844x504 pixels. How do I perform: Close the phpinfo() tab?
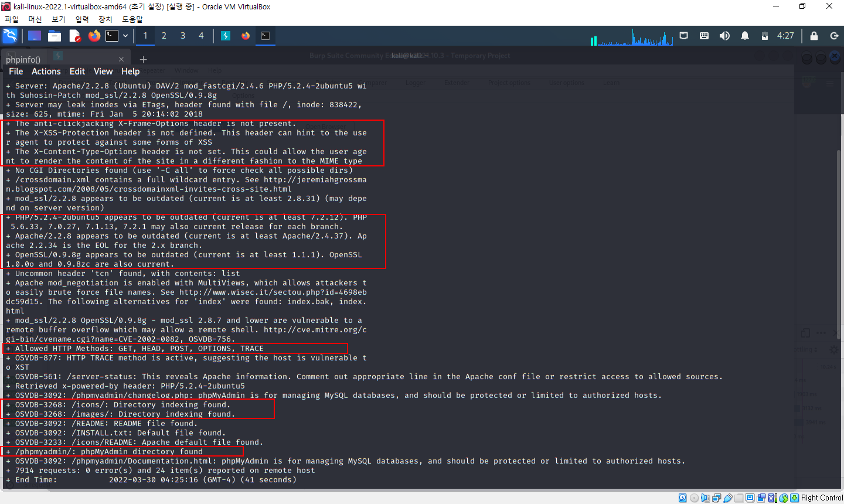click(121, 59)
